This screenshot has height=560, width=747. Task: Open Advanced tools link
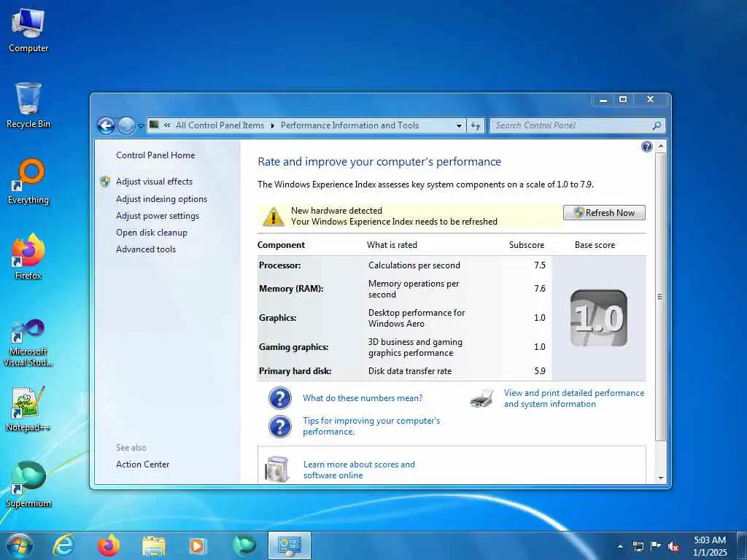[146, 249]
